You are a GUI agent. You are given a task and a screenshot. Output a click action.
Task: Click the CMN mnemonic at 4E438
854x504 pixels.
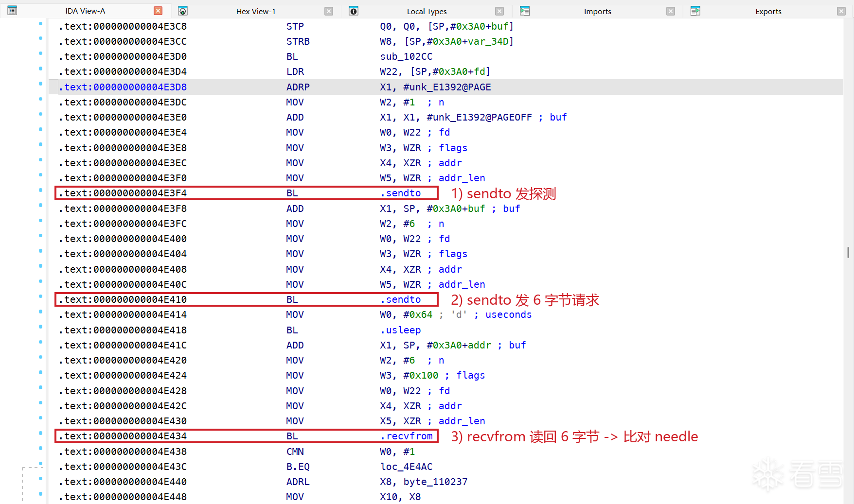coord(295,452)
